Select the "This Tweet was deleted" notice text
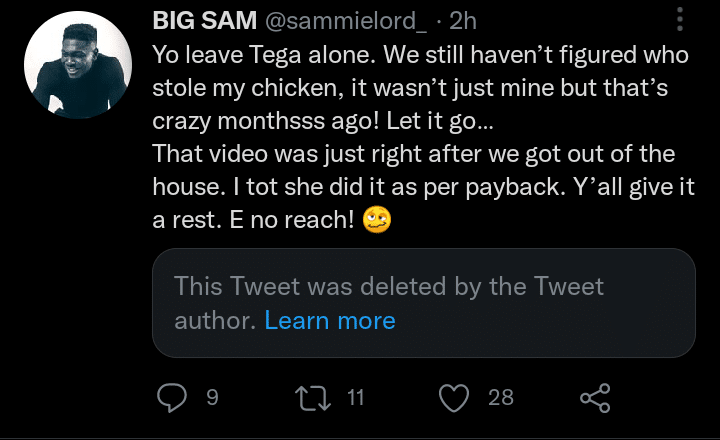The image size is (720, 440). point(389,287)
